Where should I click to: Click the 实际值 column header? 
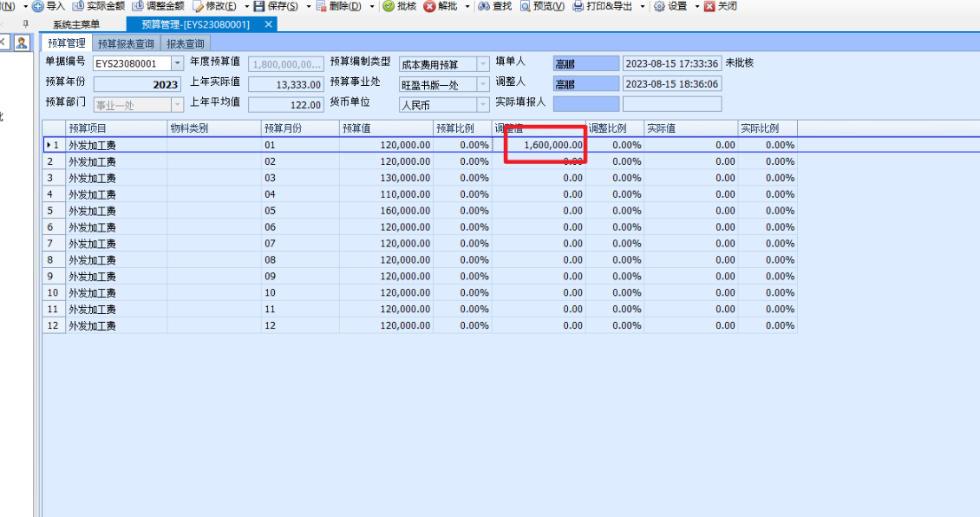click(691, 128)
